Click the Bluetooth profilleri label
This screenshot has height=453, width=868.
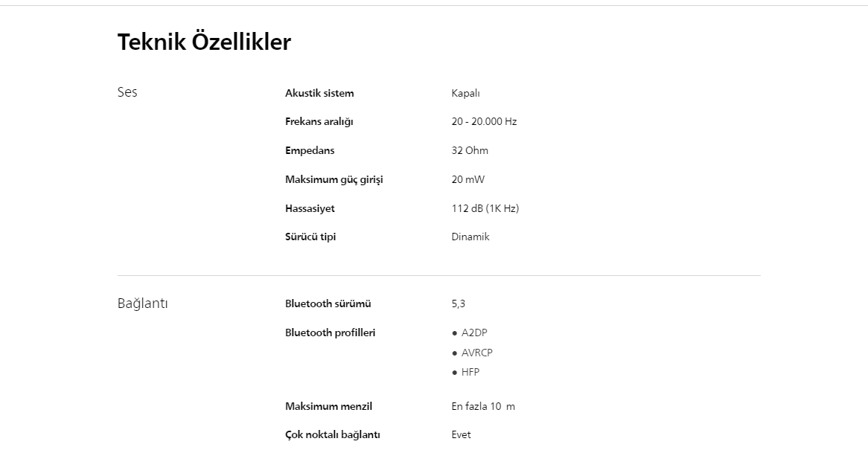click(330, 332)
